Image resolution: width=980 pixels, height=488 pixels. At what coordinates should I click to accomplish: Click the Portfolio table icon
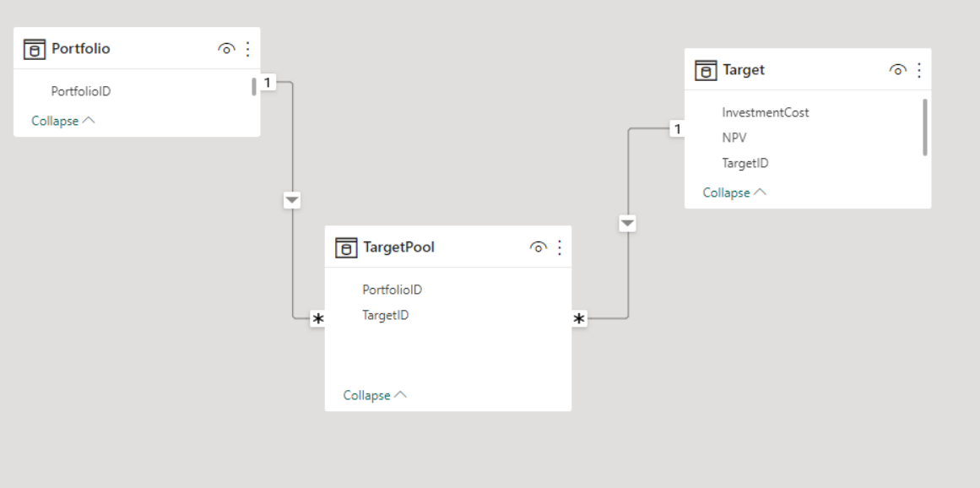[35, 49]
